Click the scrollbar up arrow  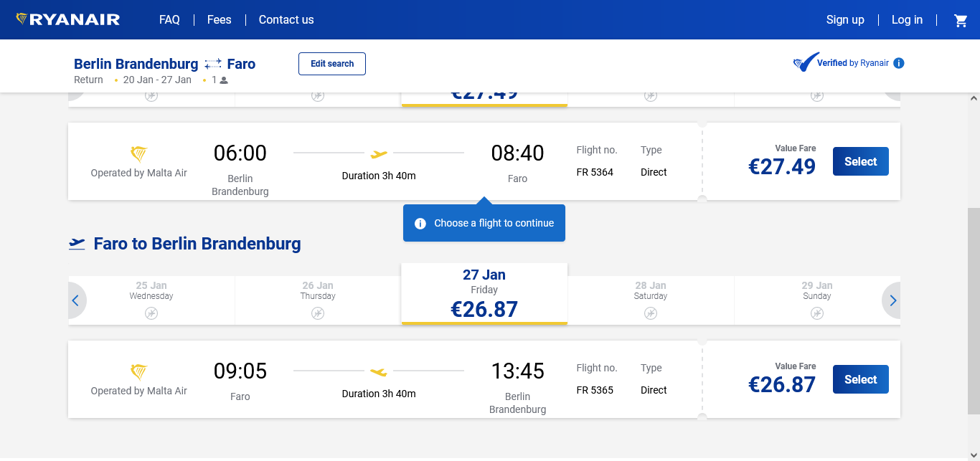tap(974, 99)
